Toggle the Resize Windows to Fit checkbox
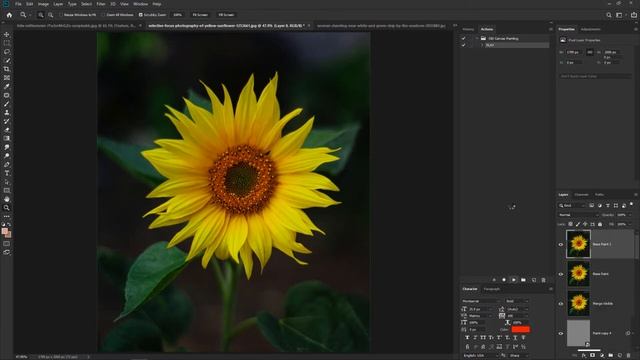This screenshot has width=640, height=360. tap(61, 15)
